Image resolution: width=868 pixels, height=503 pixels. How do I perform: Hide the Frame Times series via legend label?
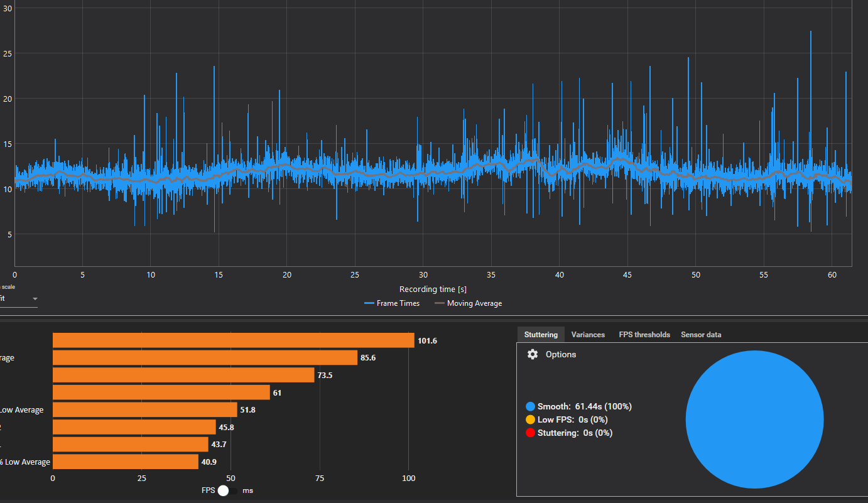[398, 303]
